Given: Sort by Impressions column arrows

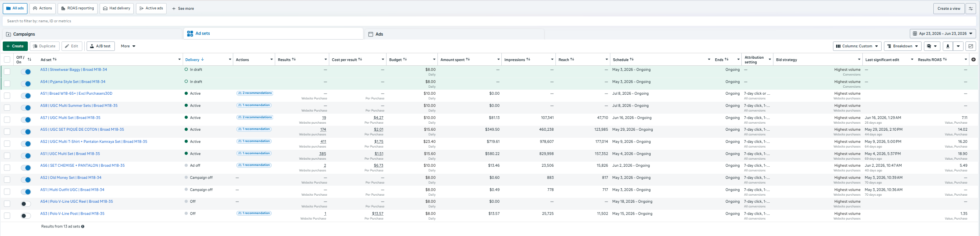Looking at the screenshot, I should pyautogui.click(x=528, y=59).
